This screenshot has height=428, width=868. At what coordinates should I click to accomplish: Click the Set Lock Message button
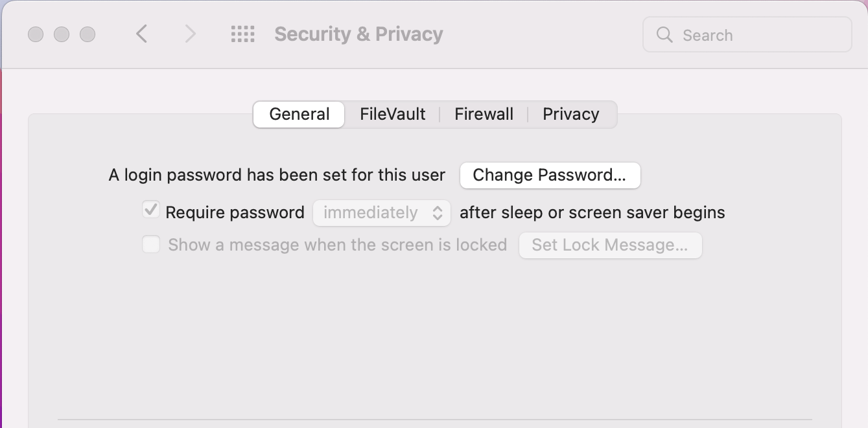coord(609,245)
